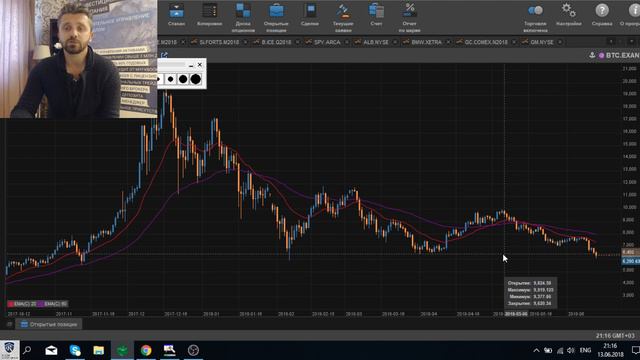Open Открытые позиции from the top toolbar

(x=276, y=18)
